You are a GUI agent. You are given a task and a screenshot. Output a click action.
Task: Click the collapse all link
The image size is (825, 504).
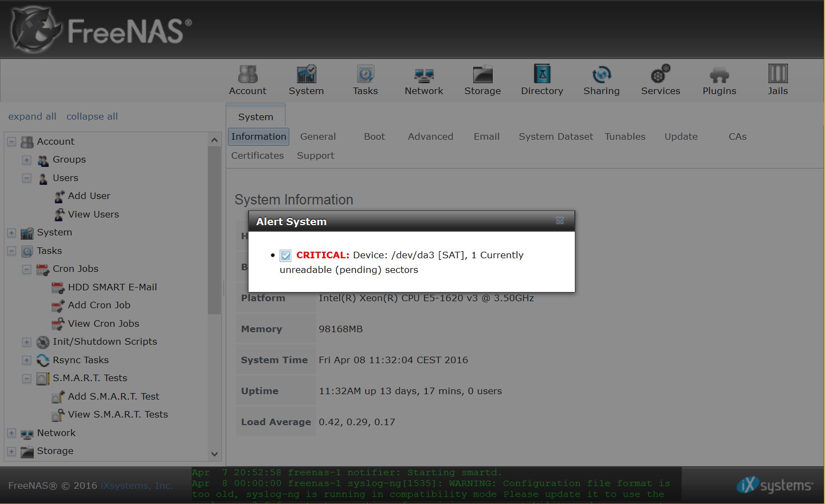[92, 116]
